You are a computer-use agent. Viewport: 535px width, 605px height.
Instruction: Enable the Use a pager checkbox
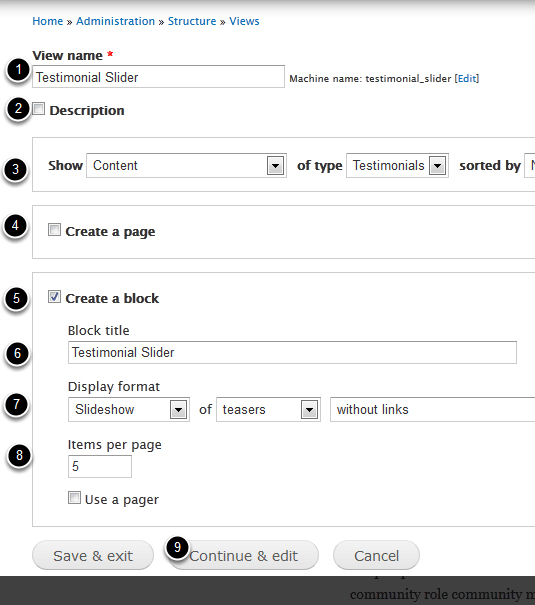click(x=74, y=498)
